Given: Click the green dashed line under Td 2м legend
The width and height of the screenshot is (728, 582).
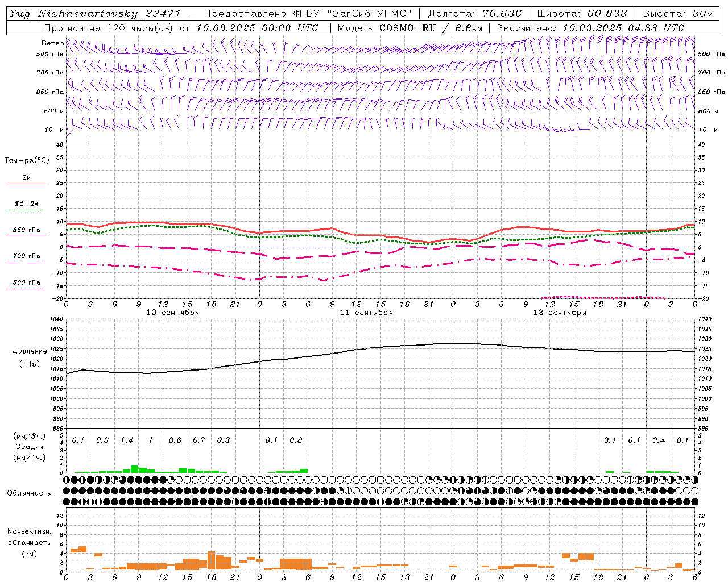Looking at the screenshot, I should [x=26, y=210].
